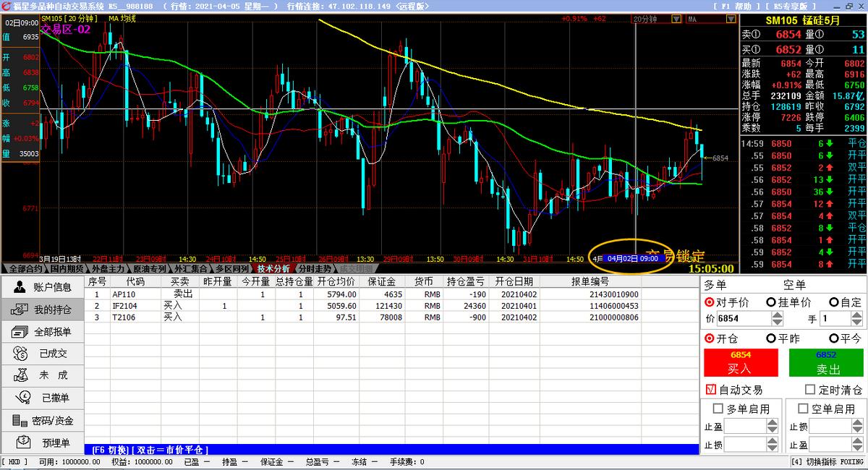The height and width of the screenshot is (470, 868).
Task: Open 预埋单 pre-set orders
Action: coord(42,442)
